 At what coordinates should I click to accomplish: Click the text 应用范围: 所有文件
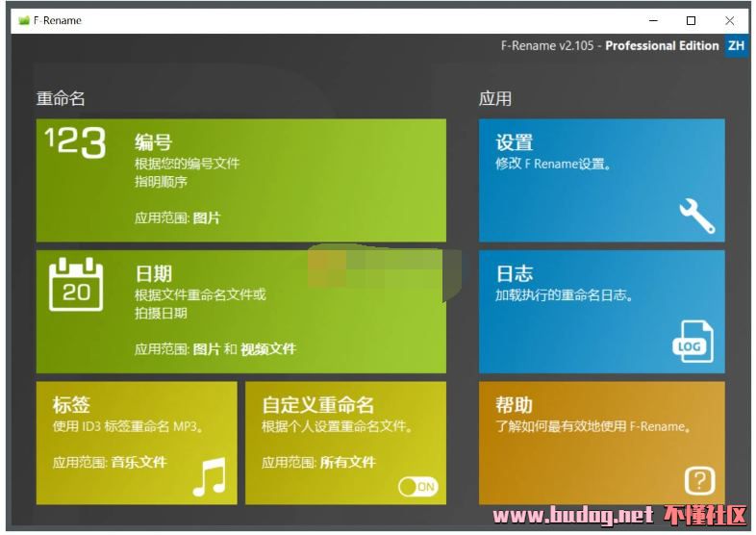pyautogui.click(x=318, y=462)
